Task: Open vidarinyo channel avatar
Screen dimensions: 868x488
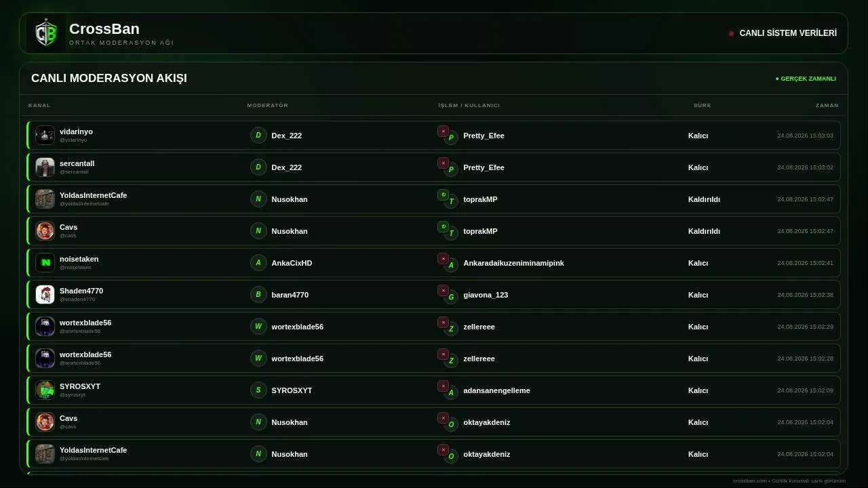Action: pos(45,135)
